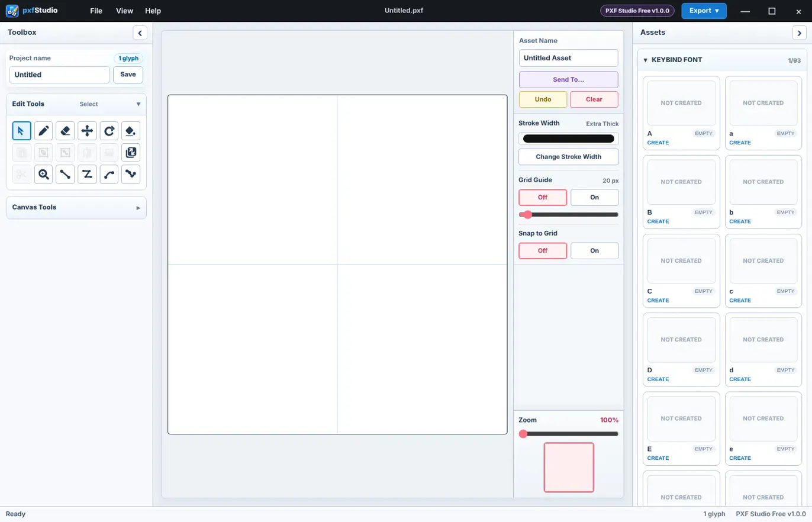Click the PXF Studio Free v1.0.0 badge
Image resolution: width=812 pixels, height=522 pixels.
pos(637,11)
